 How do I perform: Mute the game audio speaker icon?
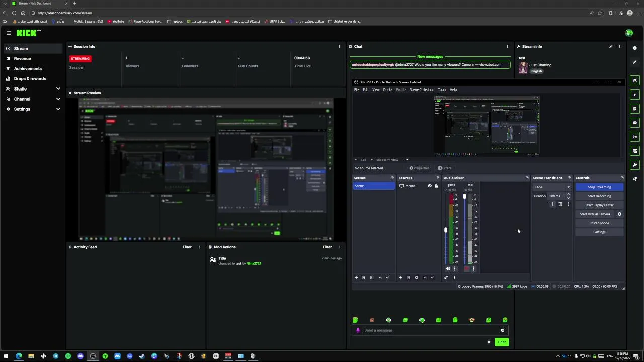point(448,269)
